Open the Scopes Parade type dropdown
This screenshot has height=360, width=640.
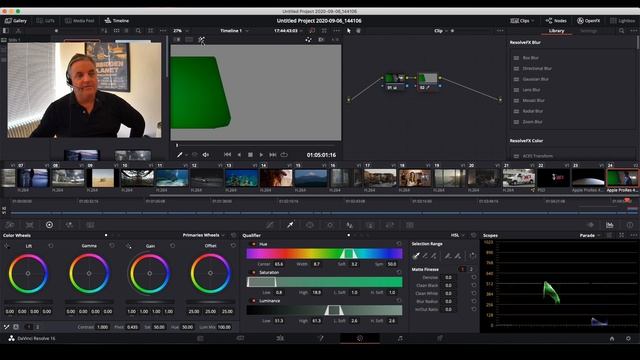coord(590,236)
